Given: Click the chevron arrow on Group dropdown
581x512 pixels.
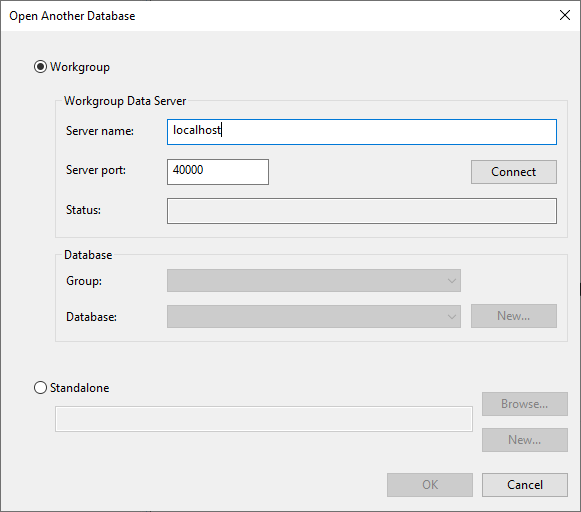Looking at the screenshot, I should tap(451, 281).
